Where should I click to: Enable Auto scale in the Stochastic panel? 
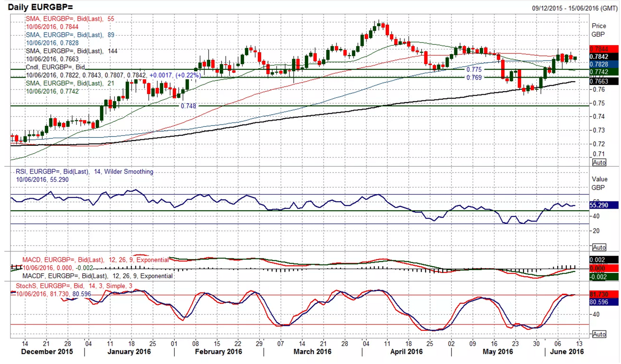click(599, 334)
